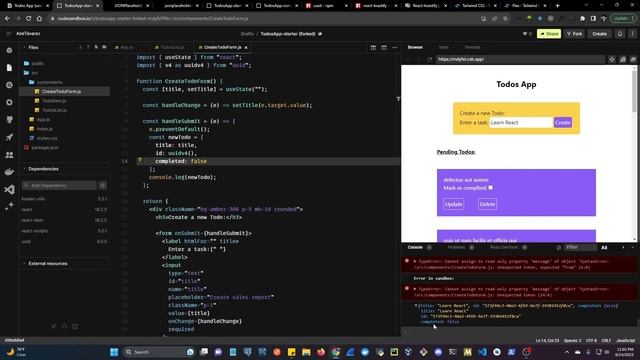Open the Live collaborators people icon
The height and width of the screenshot is (360, 640).
click(x=9, y=155)
